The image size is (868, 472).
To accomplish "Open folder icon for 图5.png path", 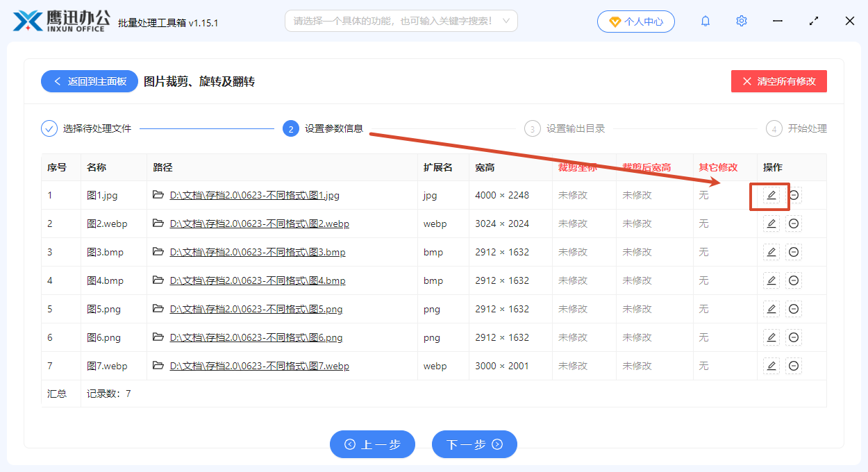I will (x=158, y=309).
